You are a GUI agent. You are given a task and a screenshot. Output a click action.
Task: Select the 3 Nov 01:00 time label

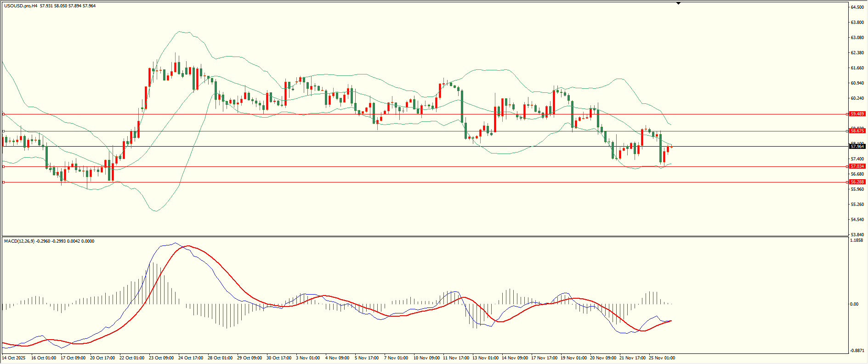pos(307,358)
